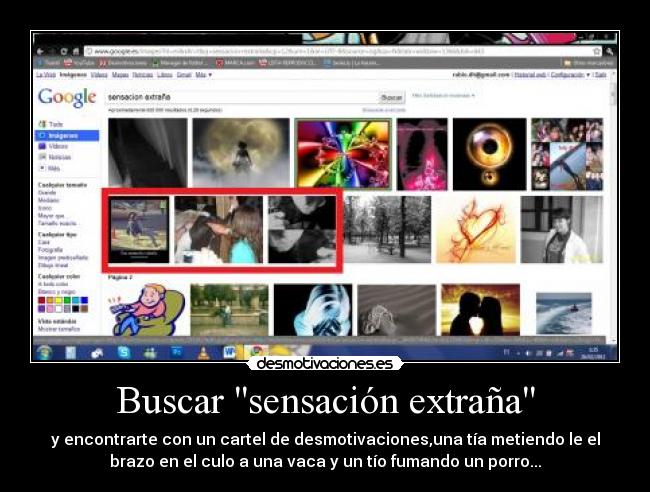Click the volume icon in system tray
Image resolution: width=650 pixels, height=492 pixels.
tap(528, 353)
